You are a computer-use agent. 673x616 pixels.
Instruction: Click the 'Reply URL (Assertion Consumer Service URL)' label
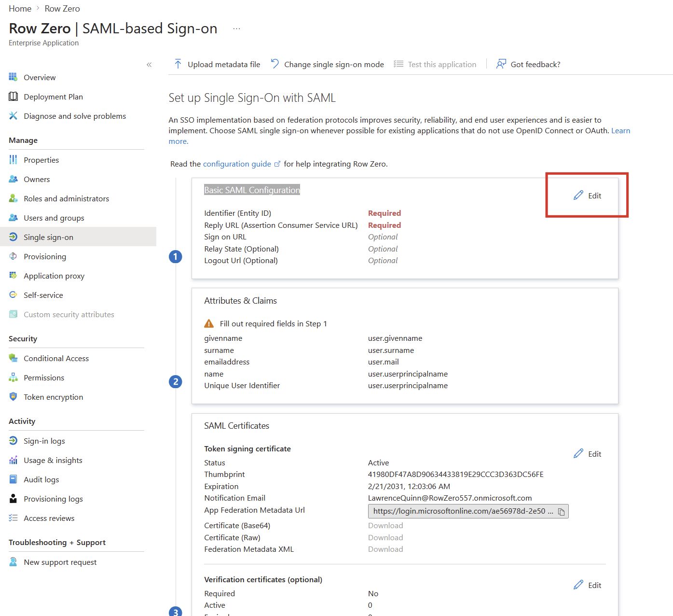[281, 225]
